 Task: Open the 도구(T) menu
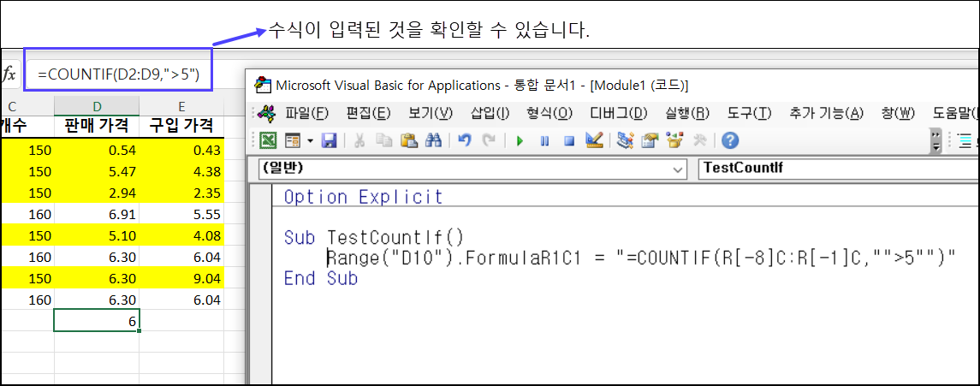[x=750, y=114]
